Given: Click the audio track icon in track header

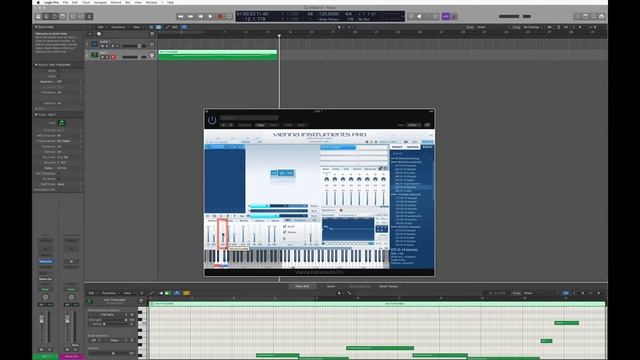Looking at the screenshot, I should pyautogui.click(x=94, y=44).
